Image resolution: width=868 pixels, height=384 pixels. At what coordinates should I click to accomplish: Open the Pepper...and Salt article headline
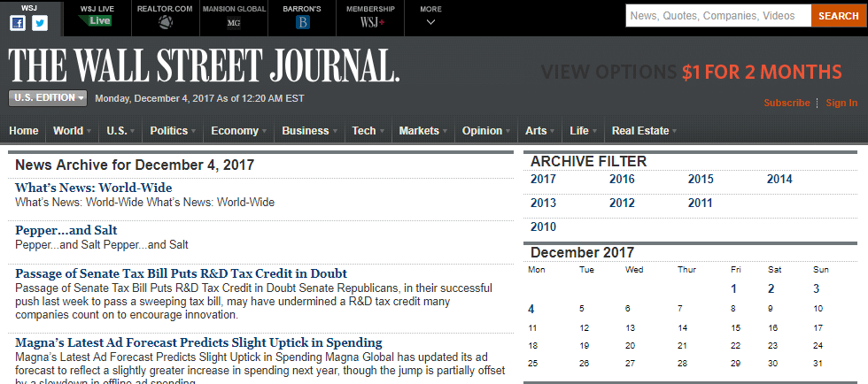click(66, 231)
